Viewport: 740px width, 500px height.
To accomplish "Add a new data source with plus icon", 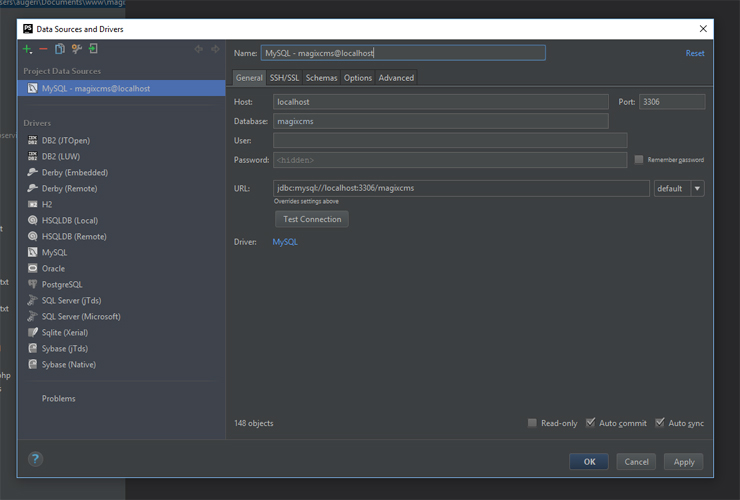I will click(27, 49).
